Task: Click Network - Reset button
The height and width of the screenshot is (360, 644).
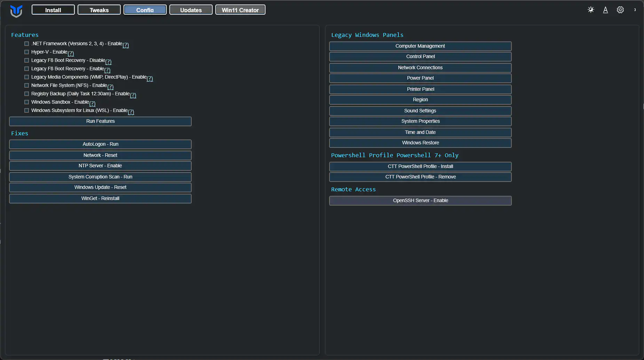Action: click(x=100, y=155)
